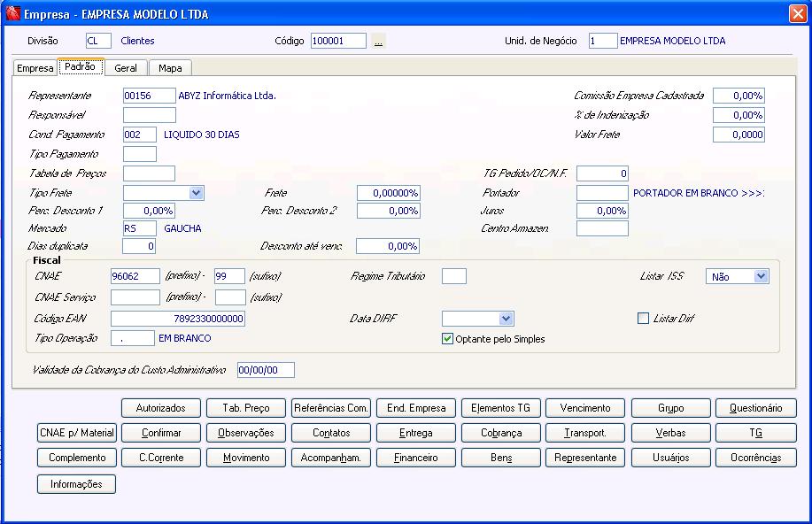Click the Unid. de Negócio field

603,41
